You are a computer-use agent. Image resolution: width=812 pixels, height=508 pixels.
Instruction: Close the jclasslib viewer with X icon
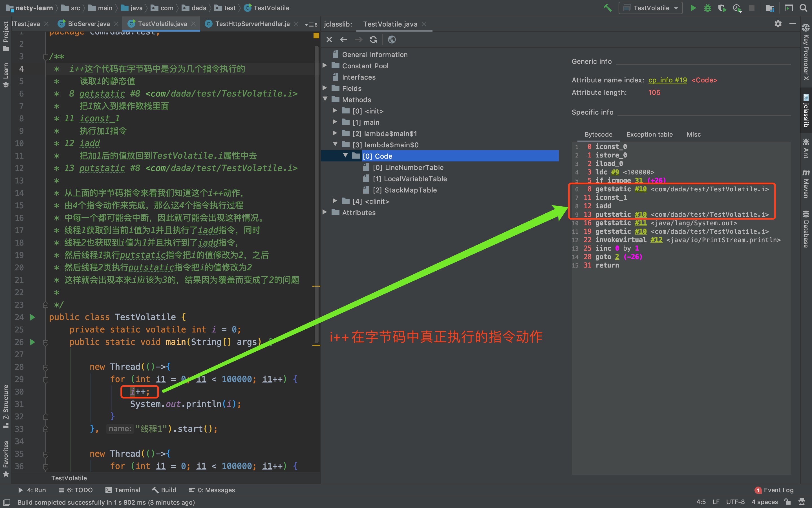(329, 40)
